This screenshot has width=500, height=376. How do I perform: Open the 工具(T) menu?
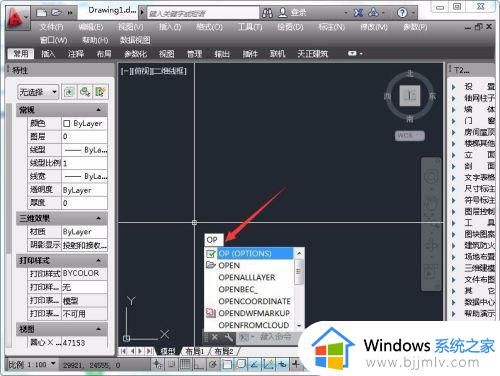[x=250, y=27]
